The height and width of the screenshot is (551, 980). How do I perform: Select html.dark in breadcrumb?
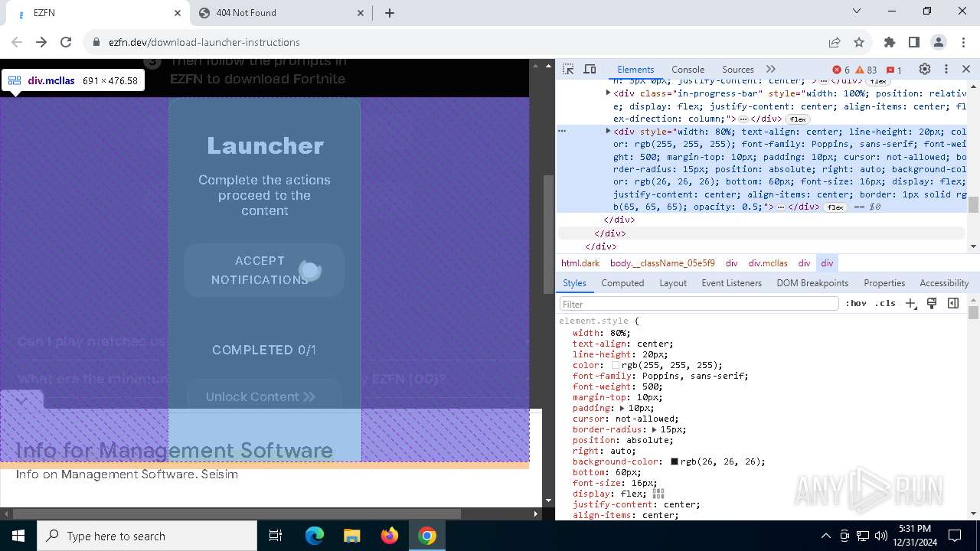click(x=580, y=262)
